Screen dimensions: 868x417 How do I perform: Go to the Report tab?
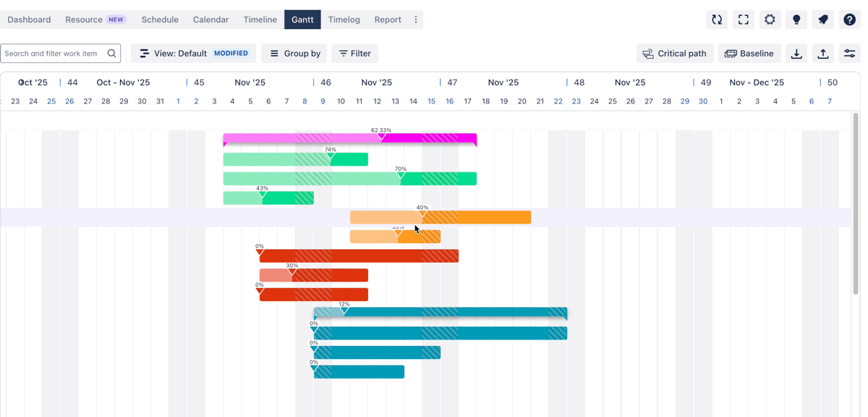coord(388,20)
